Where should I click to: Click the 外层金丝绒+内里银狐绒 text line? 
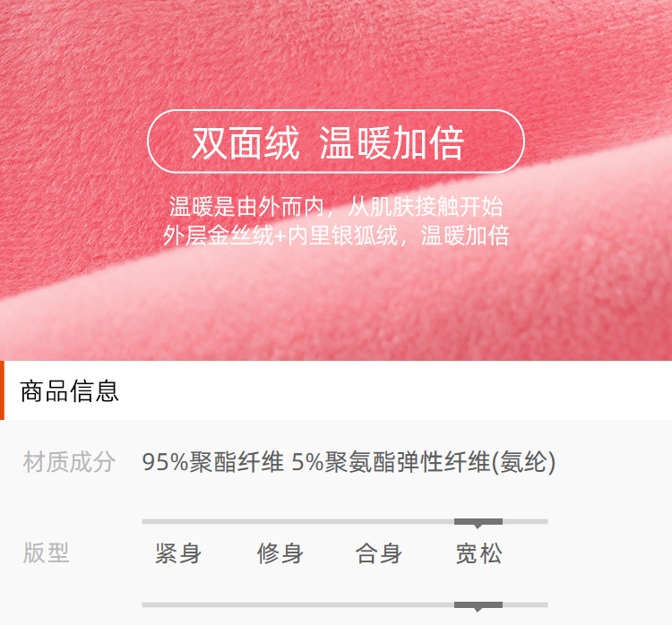[336, 235]
